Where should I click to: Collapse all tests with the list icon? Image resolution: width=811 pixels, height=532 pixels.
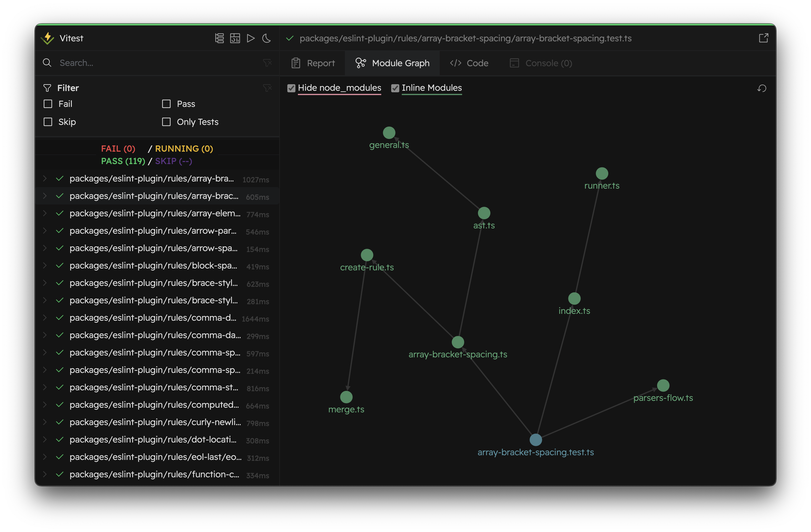click(220, 38)
